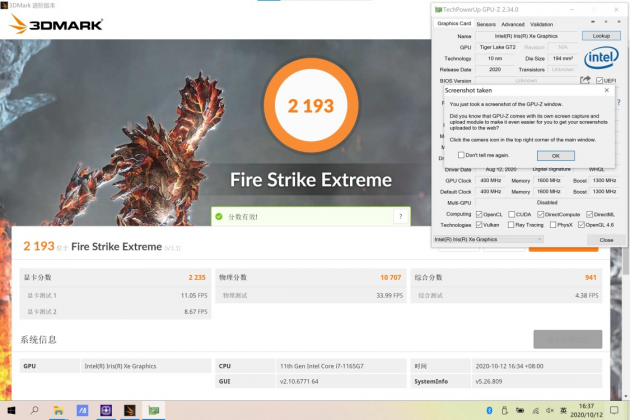Toggle the OpenGL 4.6 checkbox
The width and height of the screenshot is (630, 420).
pos(581,225)
